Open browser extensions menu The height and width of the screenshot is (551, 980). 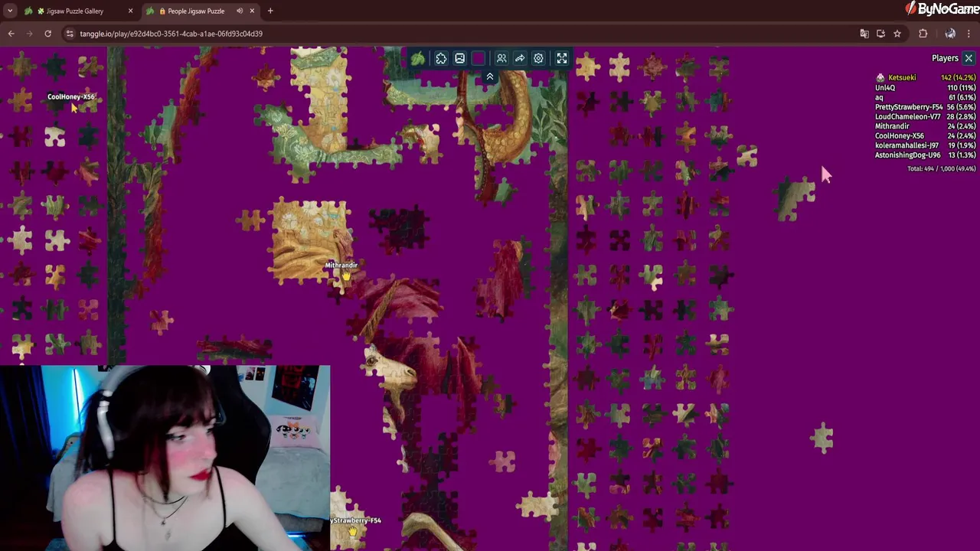click(923, 34)
